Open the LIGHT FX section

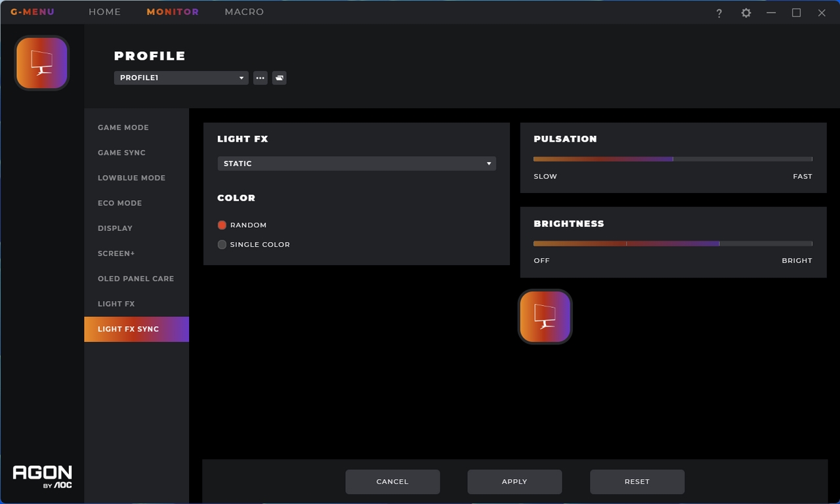point(136,304)
